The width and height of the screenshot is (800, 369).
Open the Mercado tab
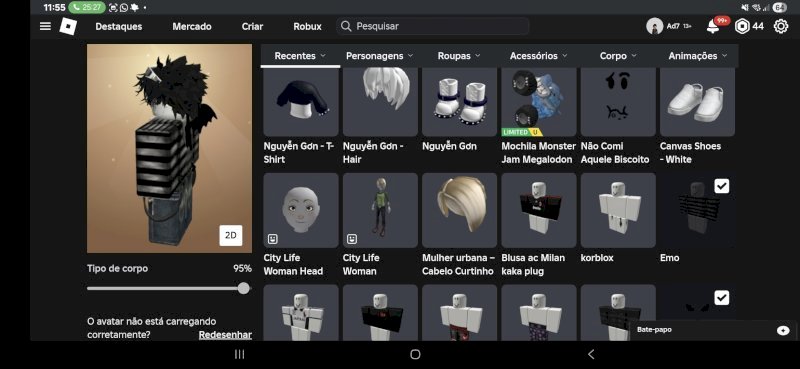point(192,27)
